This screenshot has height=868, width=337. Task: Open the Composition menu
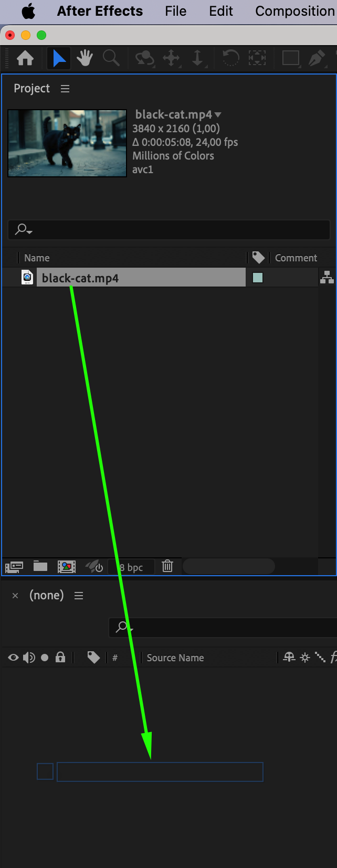coord(295,11)
